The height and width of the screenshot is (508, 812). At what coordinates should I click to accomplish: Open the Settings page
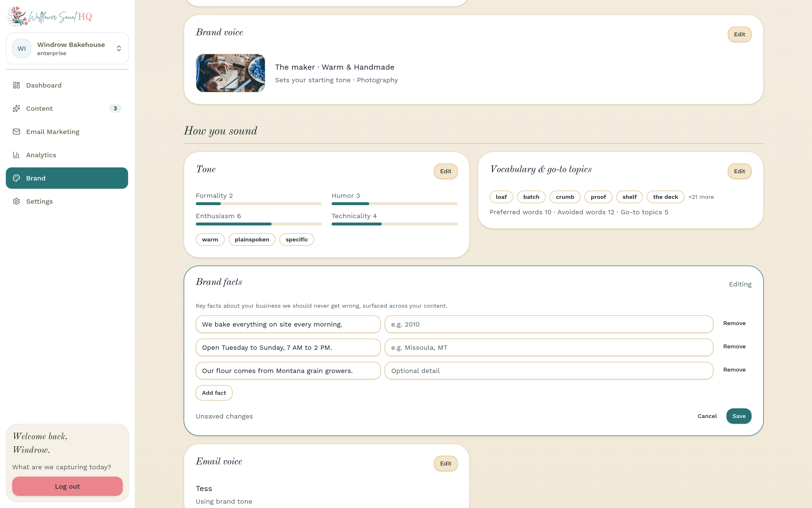click(x=67, y=201)
